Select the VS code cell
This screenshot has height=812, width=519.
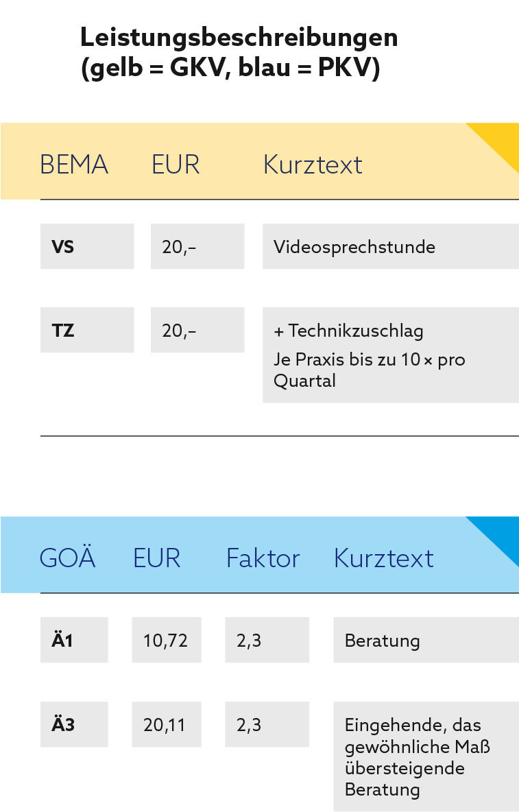coord(87,246)
